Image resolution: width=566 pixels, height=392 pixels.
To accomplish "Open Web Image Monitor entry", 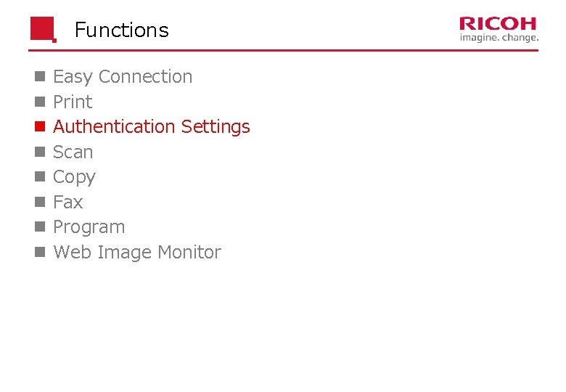I will tap(137, 253).
